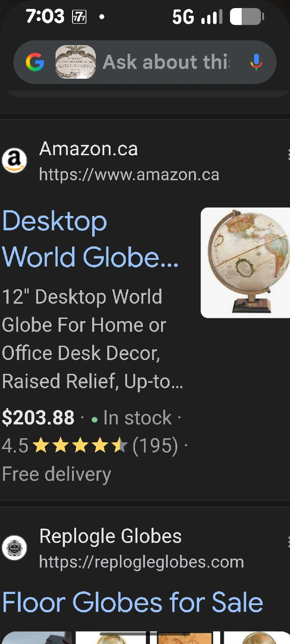
Task: Tap the globe product image thumbnail
Action: pyautogui.click(x=245, y=263)
